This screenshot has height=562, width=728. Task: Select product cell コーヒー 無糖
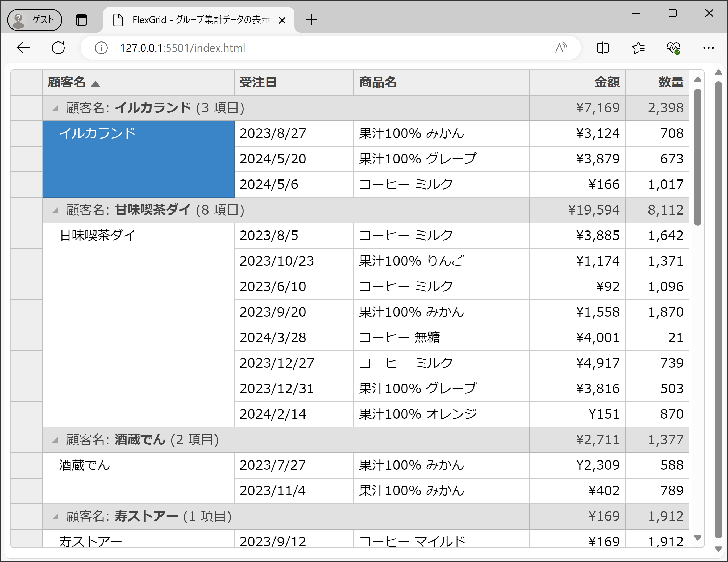pyautogui.click(x=441, y=337)
